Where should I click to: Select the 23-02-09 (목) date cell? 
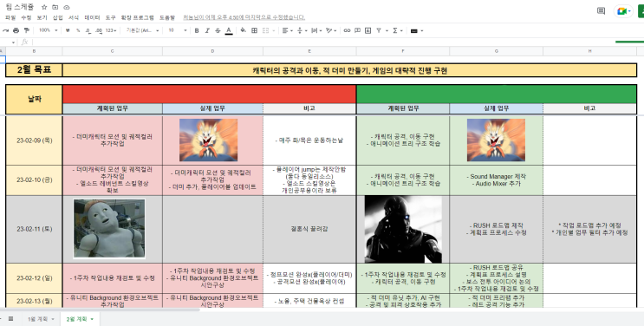tap(34, 140)
